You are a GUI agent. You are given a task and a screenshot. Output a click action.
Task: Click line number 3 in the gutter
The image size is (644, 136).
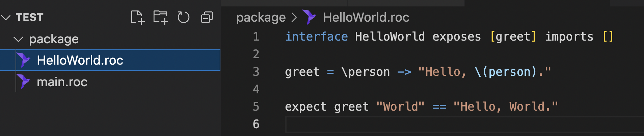(x=256, y=72)
